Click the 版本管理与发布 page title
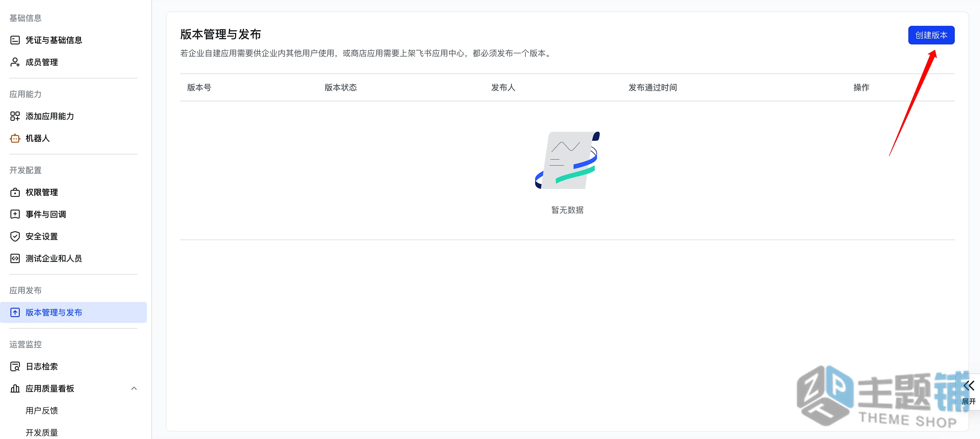 [x=220, y=35]
